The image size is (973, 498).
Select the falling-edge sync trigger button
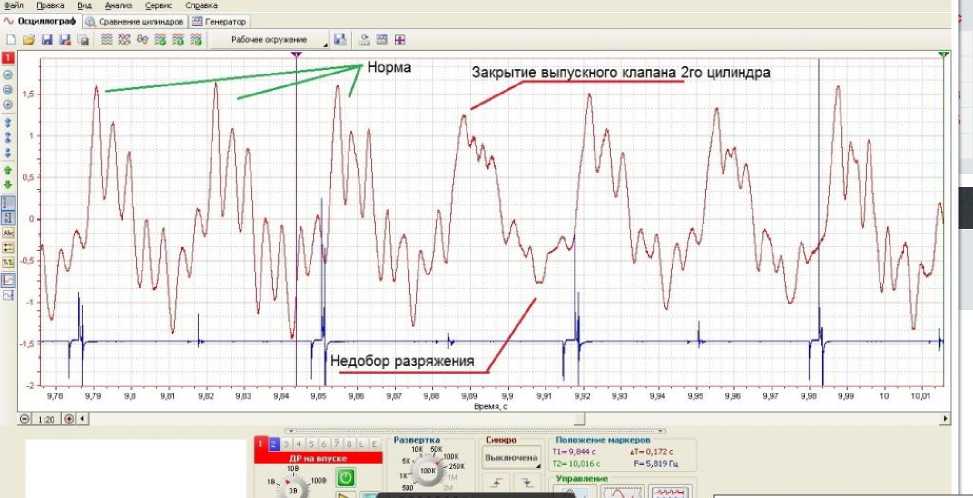[x=527, y=481]
